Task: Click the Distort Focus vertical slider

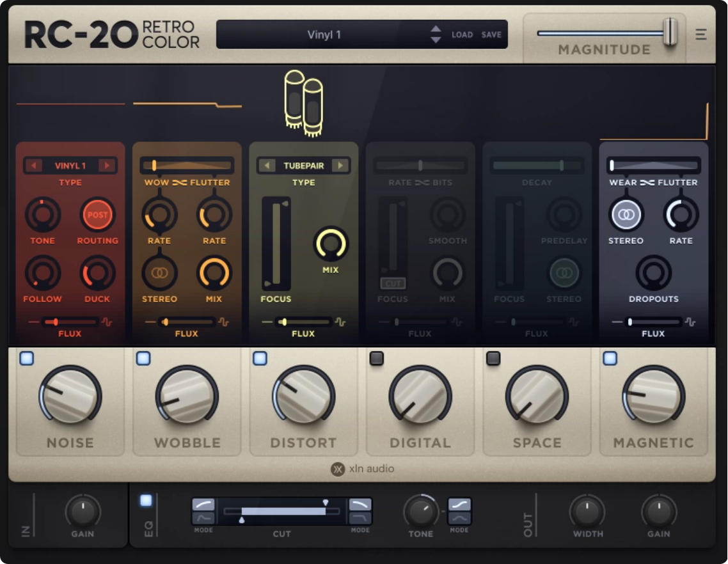Action: 276,243
